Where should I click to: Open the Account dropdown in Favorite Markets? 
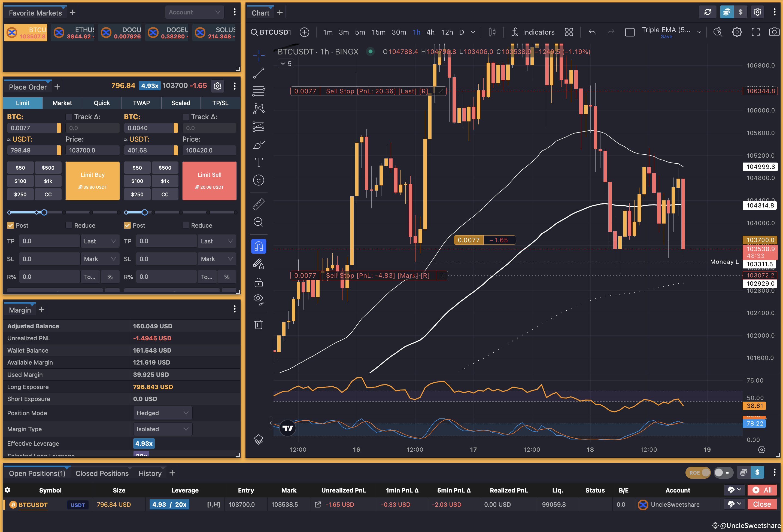[195, 12]
